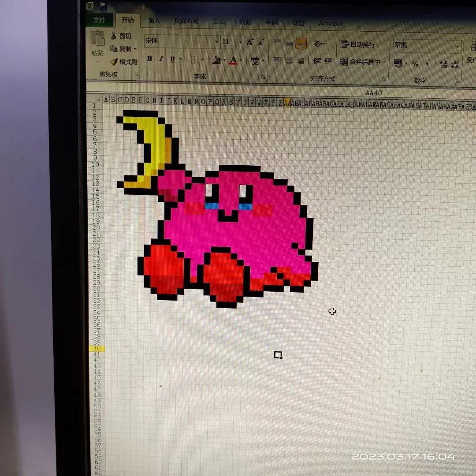This screenshot has height=476, width=476.
Task: Click the red font color A button
Action: click(x=233, y=61)
